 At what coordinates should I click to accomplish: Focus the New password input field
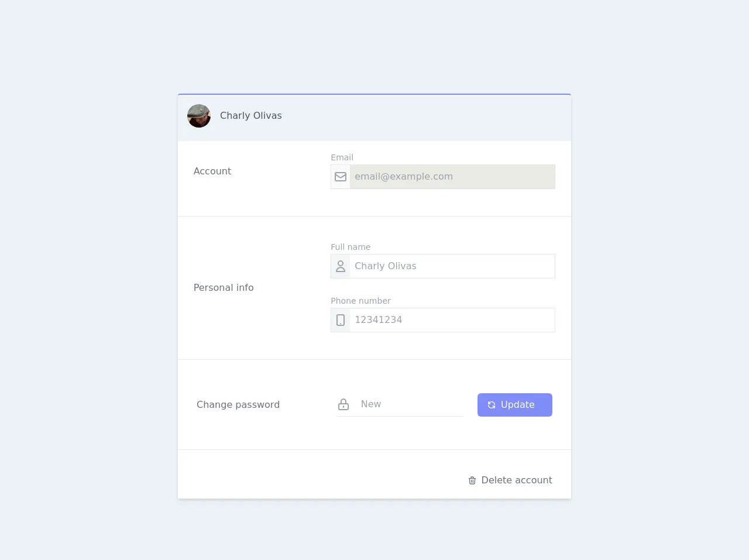pyautogui.click(x=410, y=404)
